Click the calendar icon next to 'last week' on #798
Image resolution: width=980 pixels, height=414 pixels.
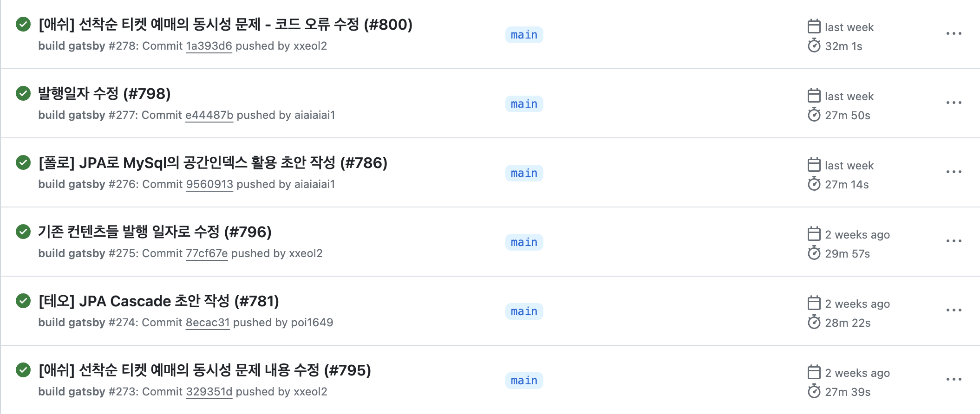click(814, 96)
